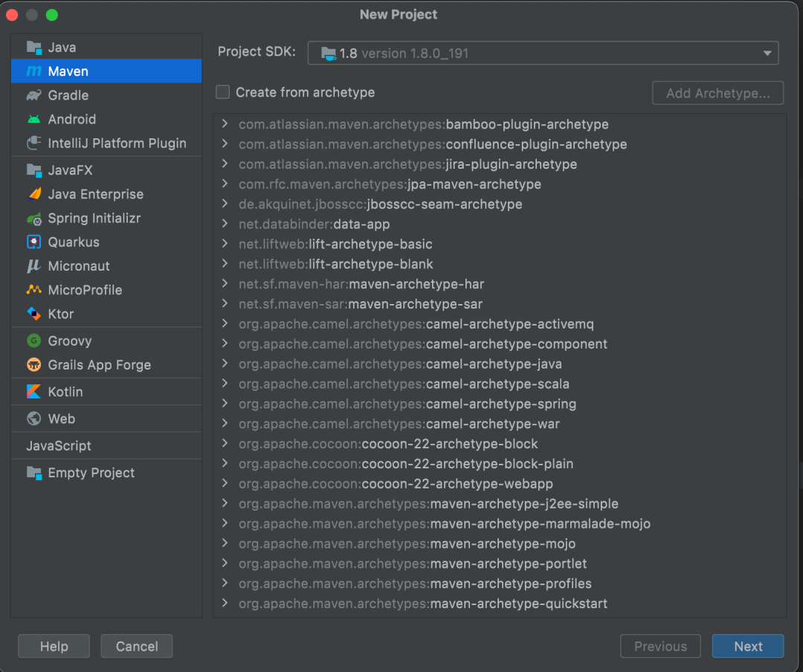Viewport: 803px width, 672px height.
Task: Expand maven-archetype-quickstart node
Action: [x=225, y=604]
